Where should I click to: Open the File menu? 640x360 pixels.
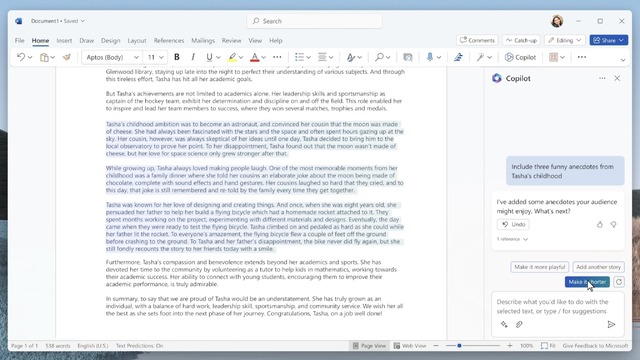point(19,40)
